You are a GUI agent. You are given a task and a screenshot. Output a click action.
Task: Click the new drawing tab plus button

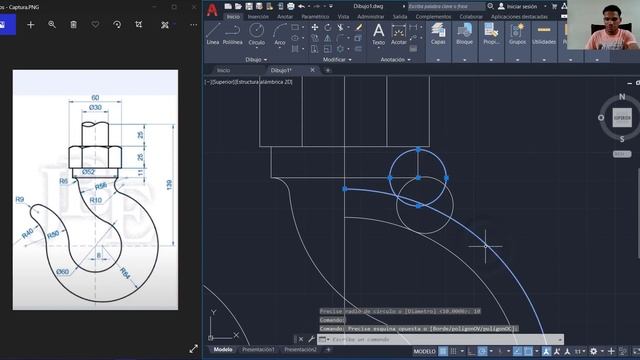click(x=327, y=70)
